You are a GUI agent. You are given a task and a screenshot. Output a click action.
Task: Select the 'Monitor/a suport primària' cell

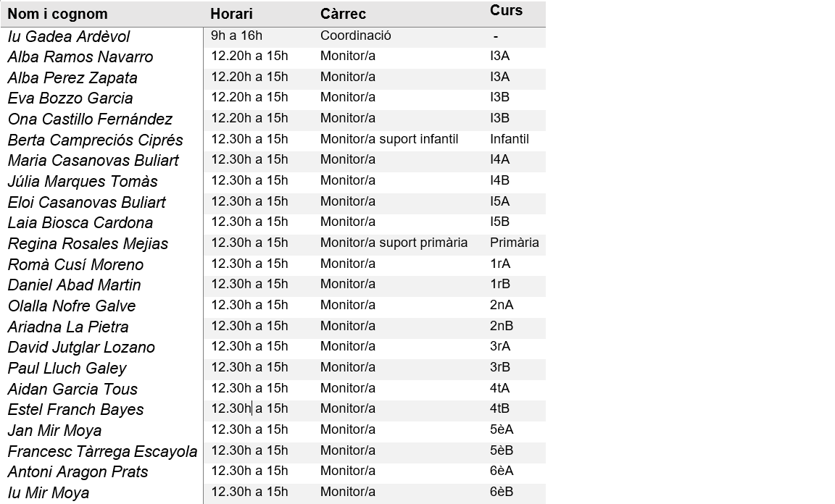point(394,243)
